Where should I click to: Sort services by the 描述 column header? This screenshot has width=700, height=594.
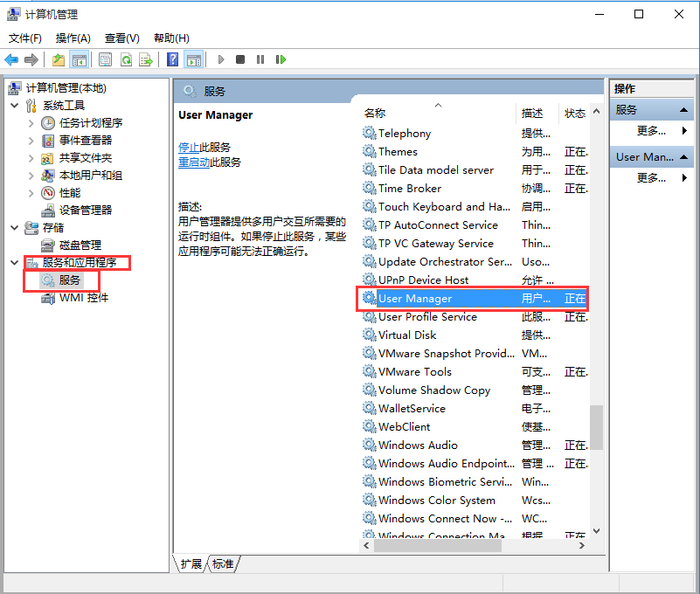point(537,113)
